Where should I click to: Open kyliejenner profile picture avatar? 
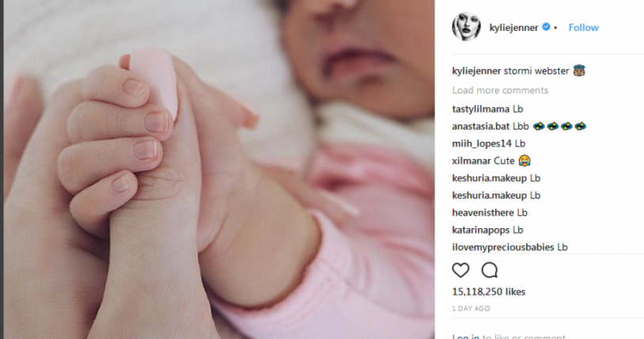pos(466,27)
